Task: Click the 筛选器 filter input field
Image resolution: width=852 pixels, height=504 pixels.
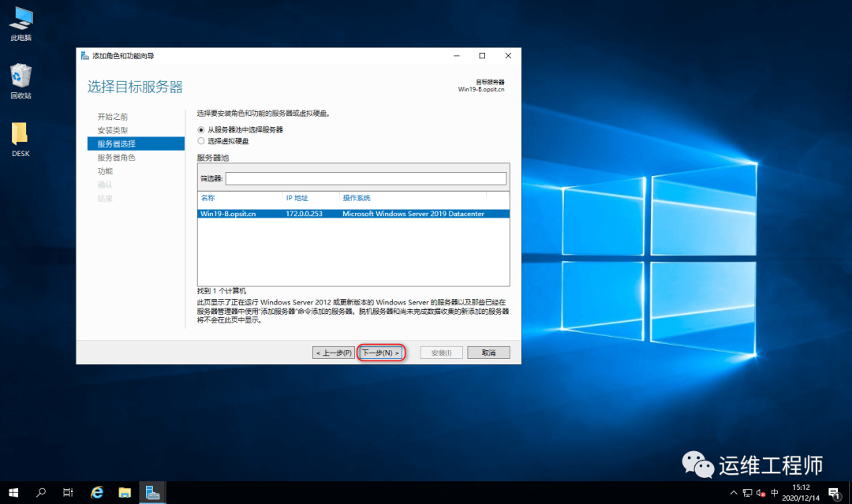Action: [x=366, y=178]
